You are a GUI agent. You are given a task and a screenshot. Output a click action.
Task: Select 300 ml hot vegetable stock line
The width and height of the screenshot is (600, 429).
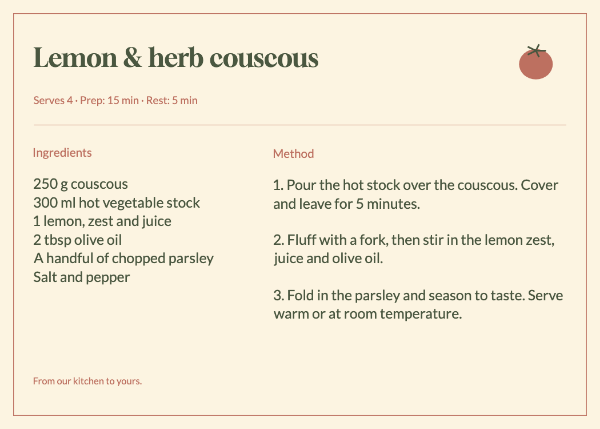pos(116,203)
